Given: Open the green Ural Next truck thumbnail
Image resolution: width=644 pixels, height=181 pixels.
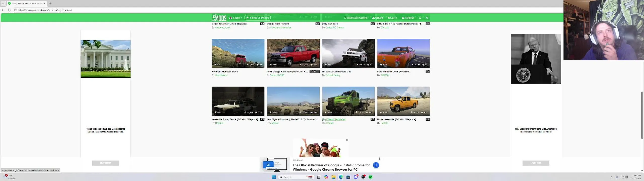Looking at the screenshot, I should 348,101.
